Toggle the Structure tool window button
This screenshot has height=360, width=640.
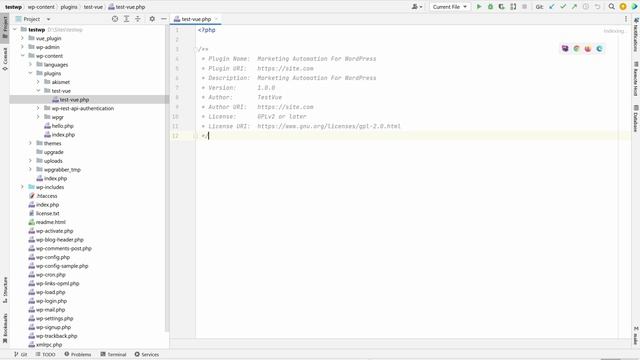pyautogui.click(x=5, y=290)
